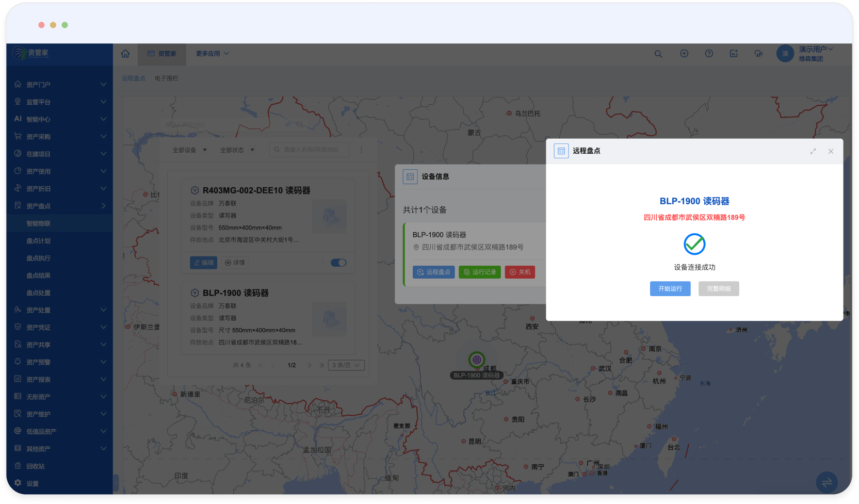Expand the 资产门户 sidebar menu
The height and width of the screenshot is (504, 859).
(59, 84)
